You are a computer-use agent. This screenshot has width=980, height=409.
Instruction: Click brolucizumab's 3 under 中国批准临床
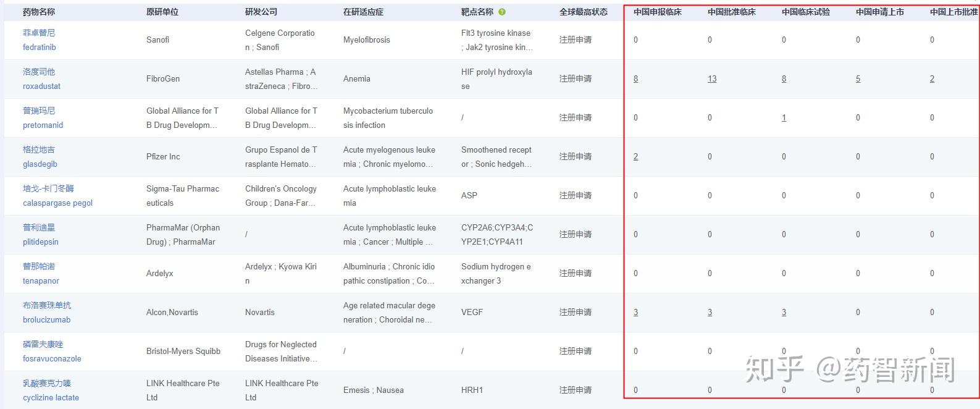[x=710, y=312]
